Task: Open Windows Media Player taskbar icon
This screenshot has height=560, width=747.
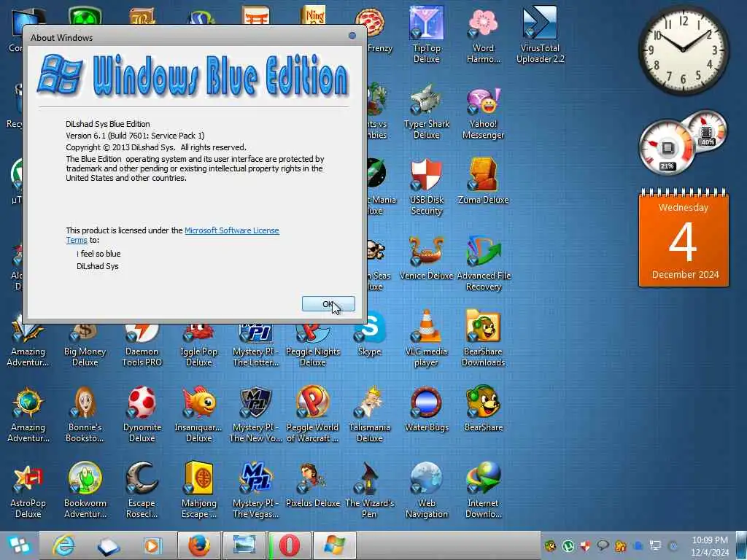Action: (152, 545)
